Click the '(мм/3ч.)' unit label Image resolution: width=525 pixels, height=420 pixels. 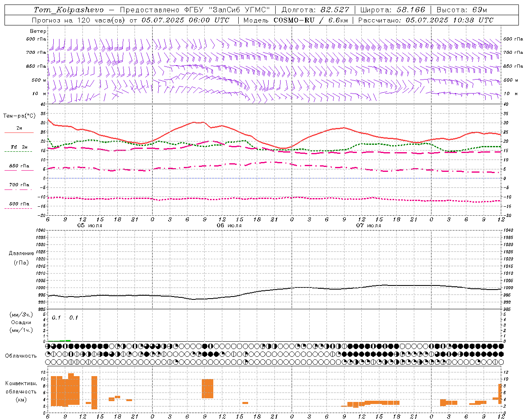click(21, 315)
